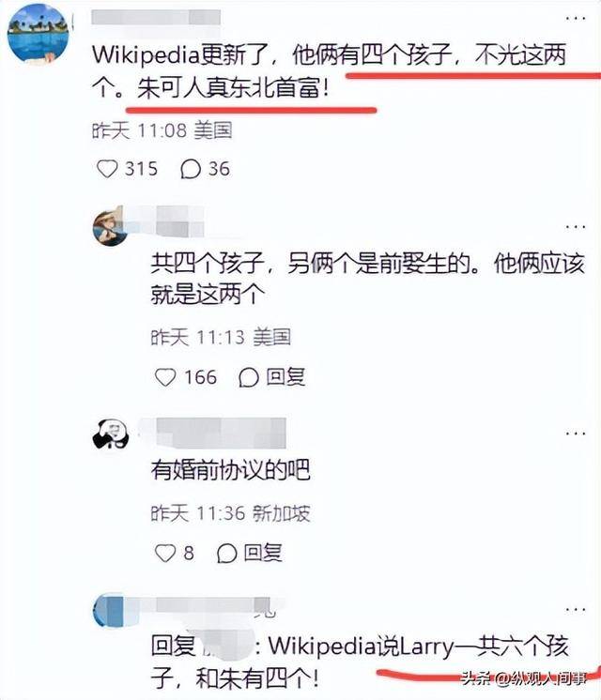Image resolution: width=601 pixels, height=700 pixels.
Task: Like the reply with 166 likes
Action: [x=165, y=377]
